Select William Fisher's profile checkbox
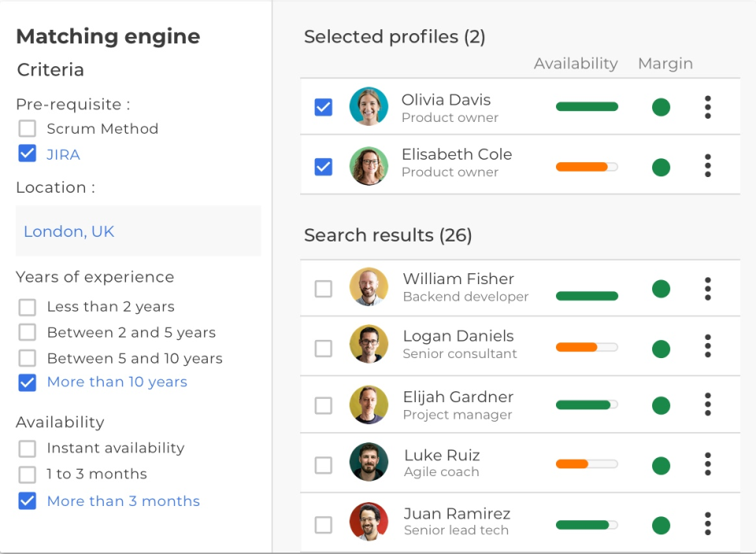The height and width of the screenshot is (554, 756). (324, 289)
